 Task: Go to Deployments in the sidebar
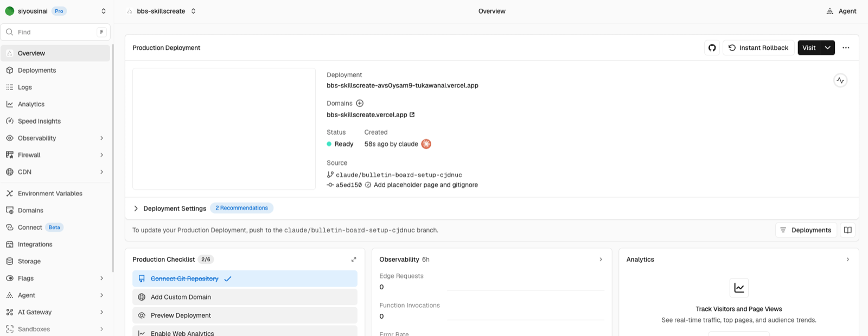55,70
